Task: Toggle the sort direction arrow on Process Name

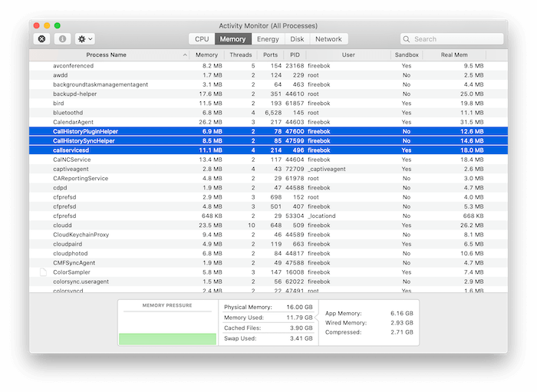Action: 185,54
